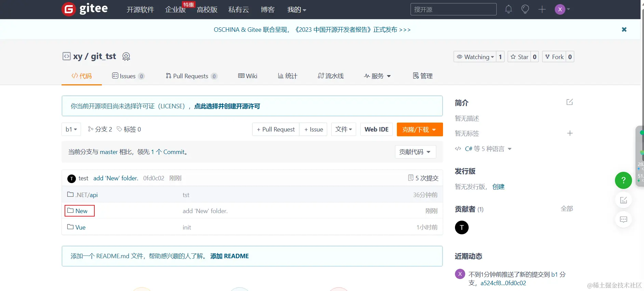
Task: Open the 管理 tab
Action: coord(423,76)
